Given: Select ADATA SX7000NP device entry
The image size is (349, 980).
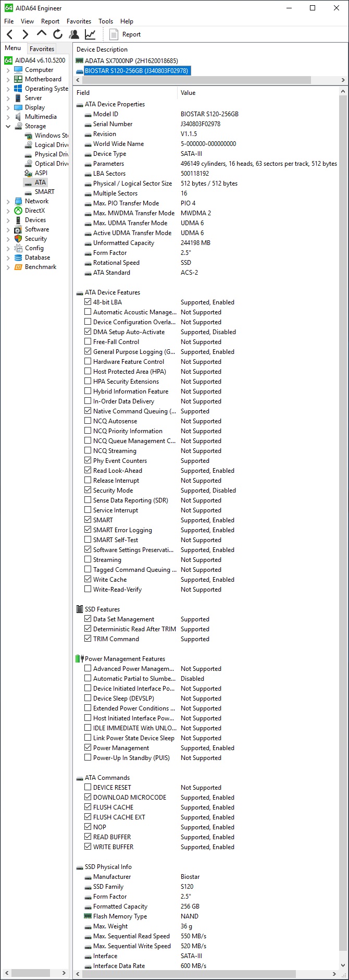Looking at the screenshot, I should click(131, 61).
